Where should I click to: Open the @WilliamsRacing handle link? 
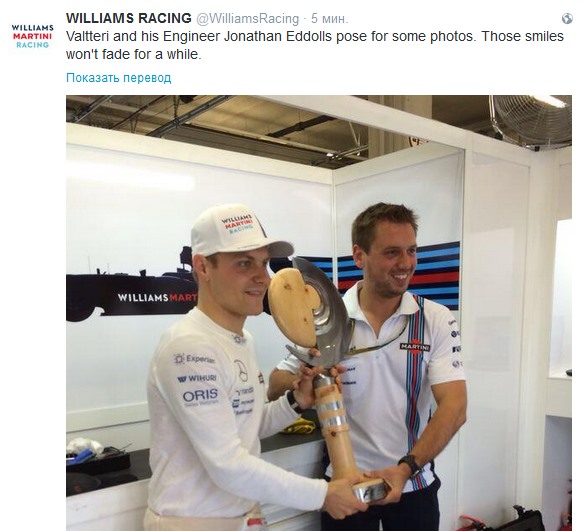click(x=247, y=19)
